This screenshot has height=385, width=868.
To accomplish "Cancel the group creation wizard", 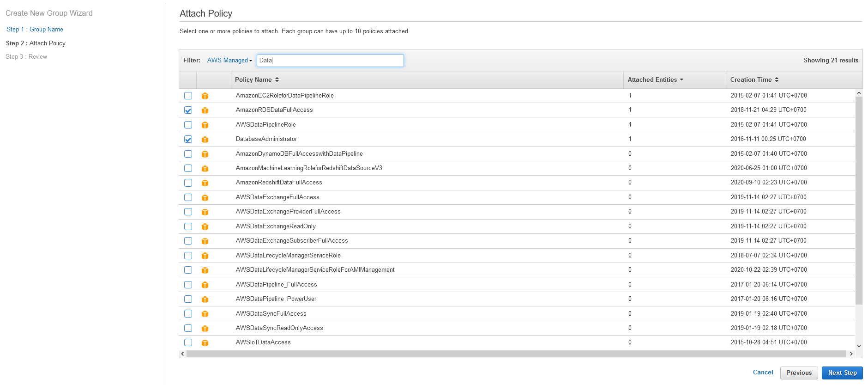I will [x=763, y=373].
